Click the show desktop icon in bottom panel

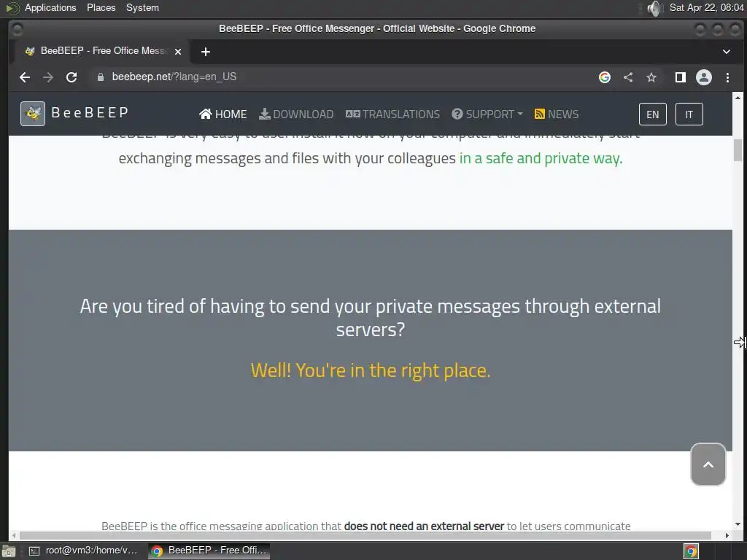[9, 551]
